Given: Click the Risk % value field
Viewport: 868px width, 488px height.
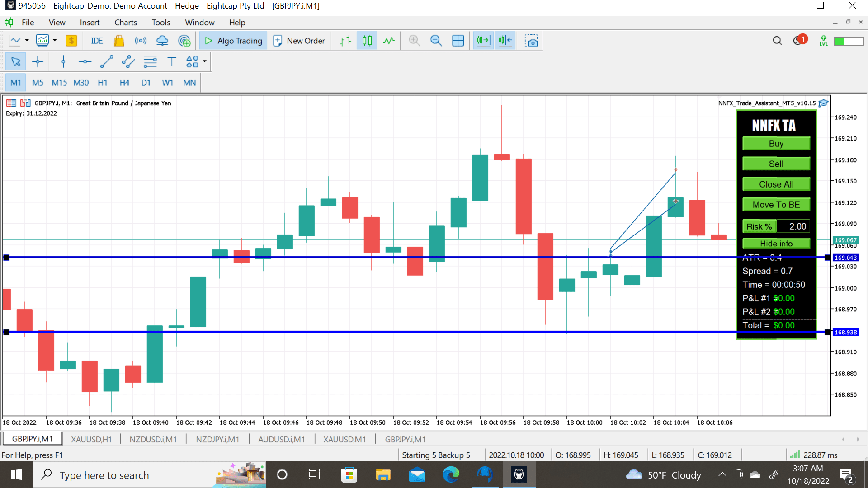Looking at the screenshot, I should tap(793, 226).
